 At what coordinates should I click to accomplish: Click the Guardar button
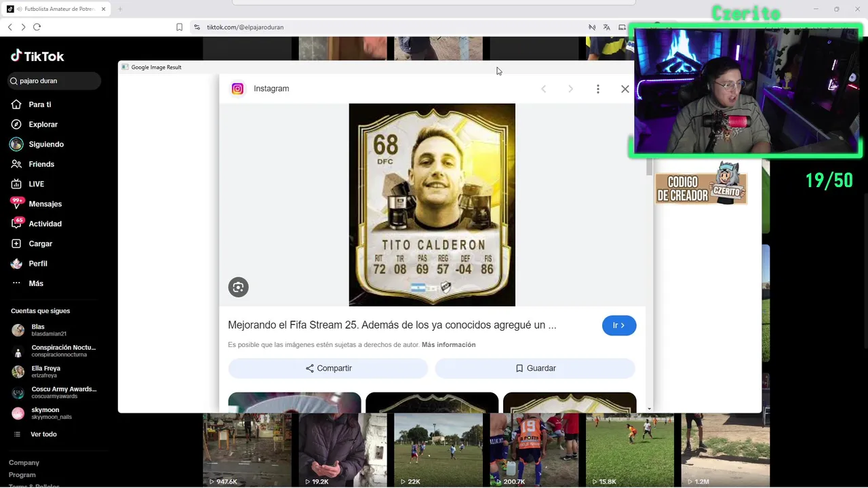pyautogui.click(x=535, y=368)
